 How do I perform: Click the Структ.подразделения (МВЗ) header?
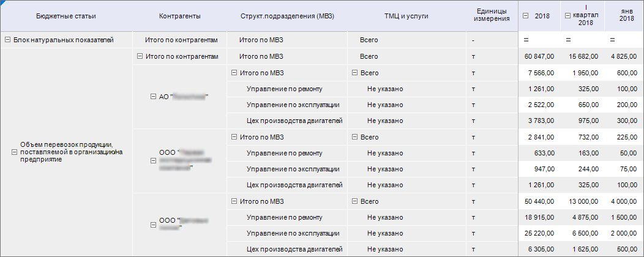[x=288, y=15]
